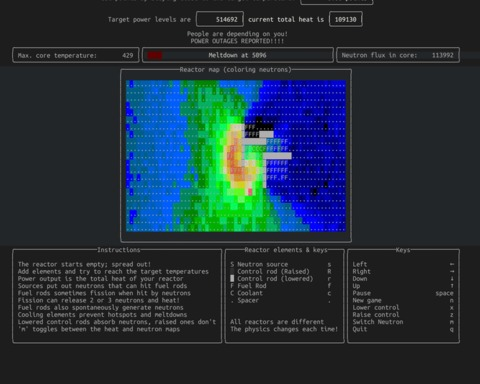Click 'The physics changes each time!' text
Viewport: 480px width, 384px height.
tap(284, 329)
